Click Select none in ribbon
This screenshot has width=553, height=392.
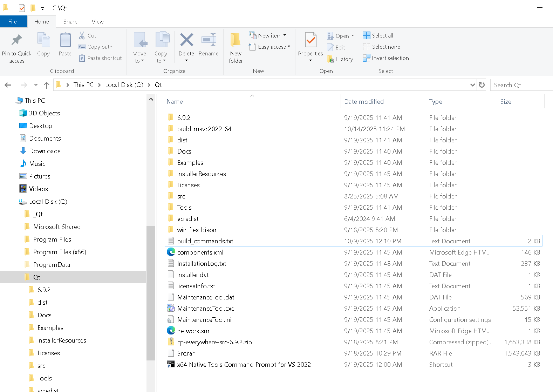[382, 47]
